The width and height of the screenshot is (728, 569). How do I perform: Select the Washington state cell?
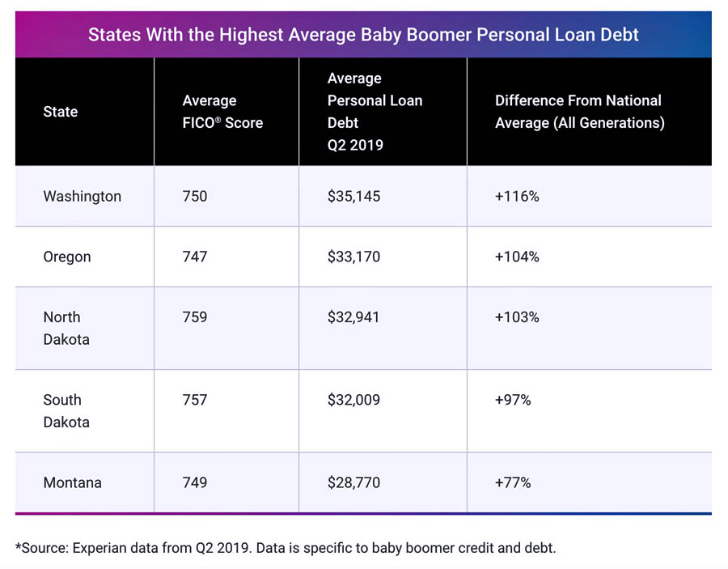coord(82,196)
